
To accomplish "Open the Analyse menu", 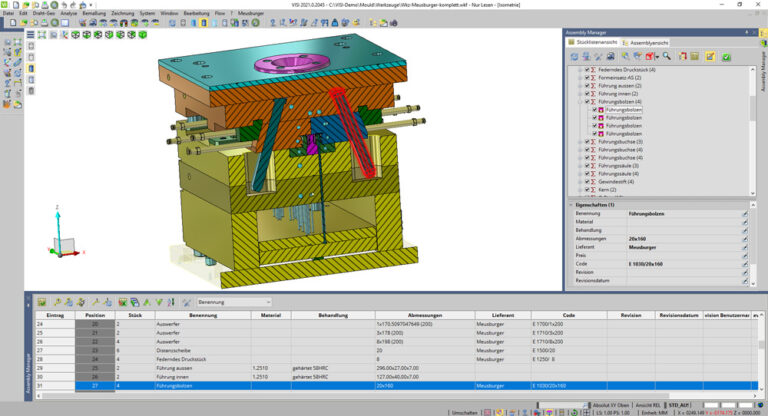I will tap(68, 13).
